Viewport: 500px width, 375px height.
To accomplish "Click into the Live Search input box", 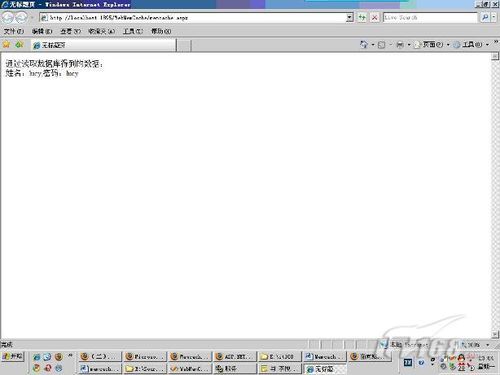I will pos(430,17).
